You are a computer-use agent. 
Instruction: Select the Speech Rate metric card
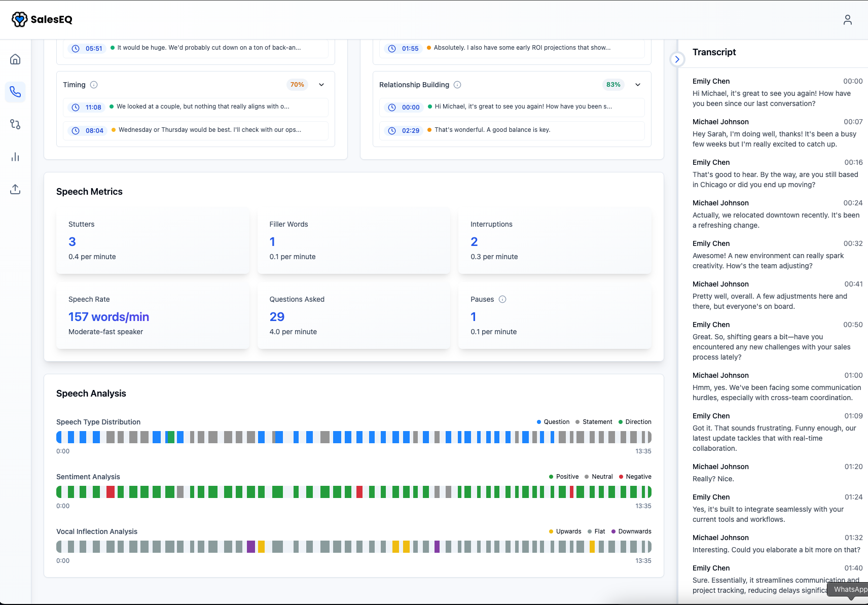(x=153, y=316)
